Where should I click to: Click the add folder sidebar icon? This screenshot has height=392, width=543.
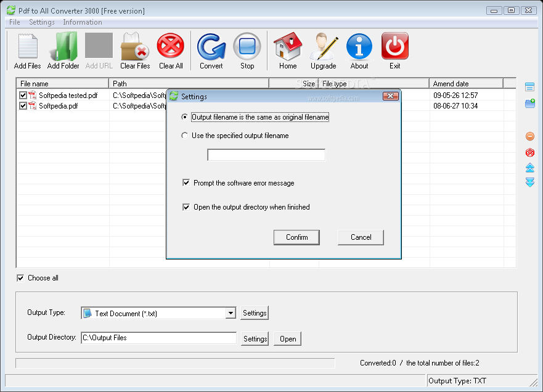click(x=530, y=103)
